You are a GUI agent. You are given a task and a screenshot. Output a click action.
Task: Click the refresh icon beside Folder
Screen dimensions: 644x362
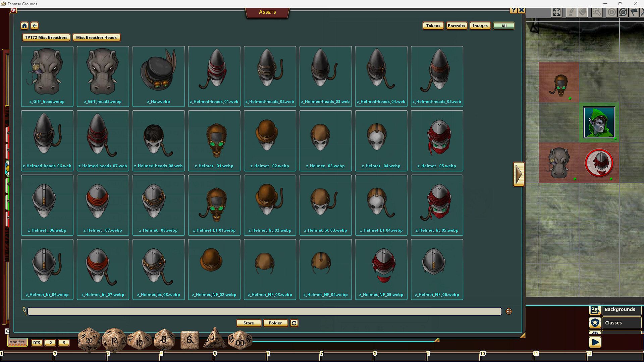pos(294,323)
